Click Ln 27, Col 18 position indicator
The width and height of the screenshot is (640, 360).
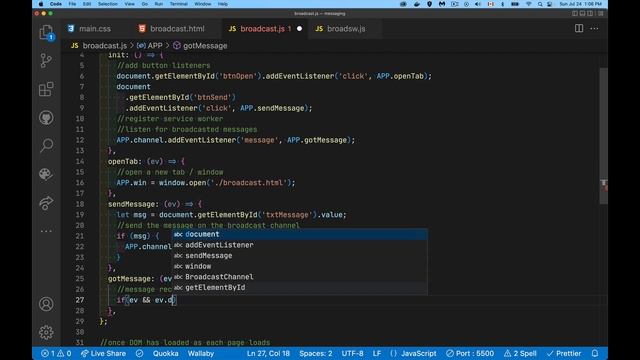click(x=268, y=353)
